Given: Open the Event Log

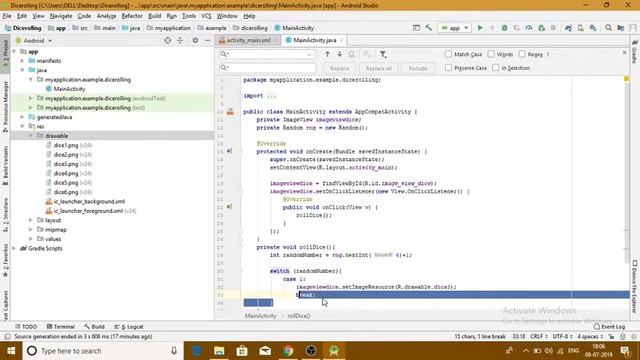Looking at the screenshot, I should click(609, 327).
